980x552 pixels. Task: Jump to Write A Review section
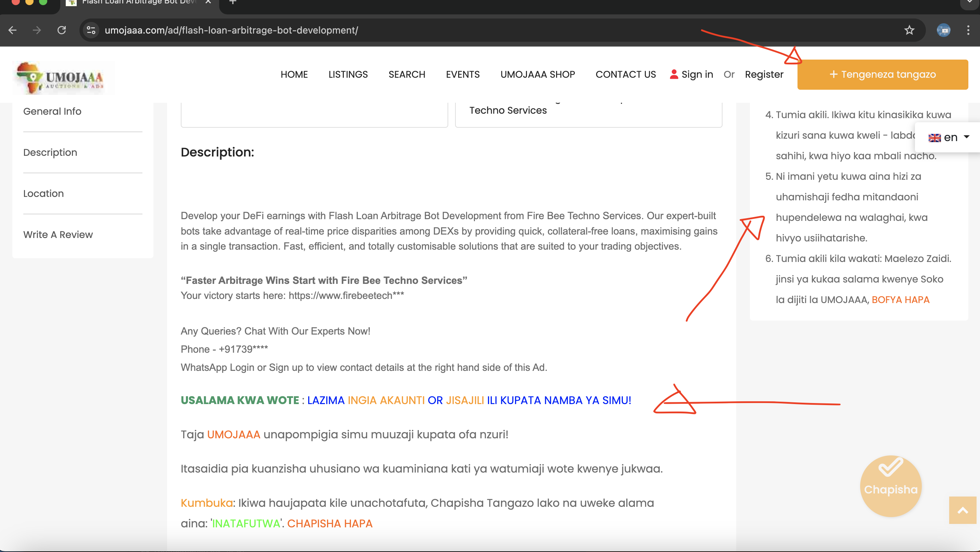[58, 235]
